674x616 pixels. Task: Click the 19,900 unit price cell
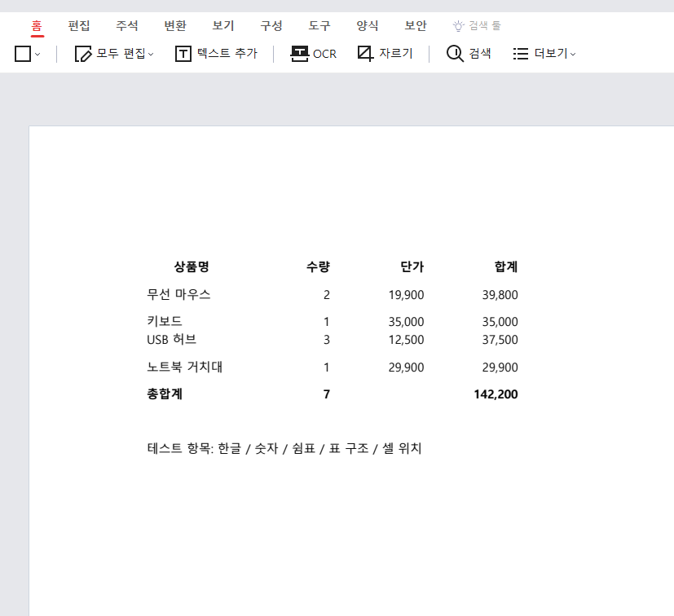point(406,295)
